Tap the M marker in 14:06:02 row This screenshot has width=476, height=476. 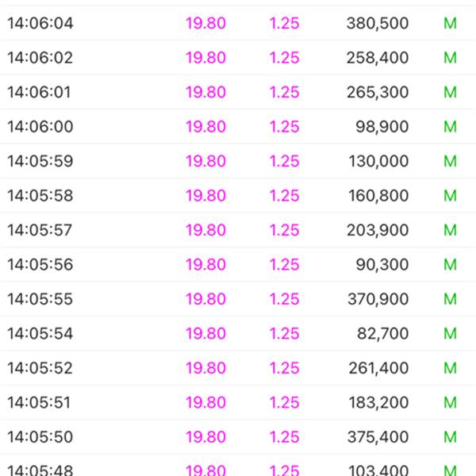click(x=450, y=58)
